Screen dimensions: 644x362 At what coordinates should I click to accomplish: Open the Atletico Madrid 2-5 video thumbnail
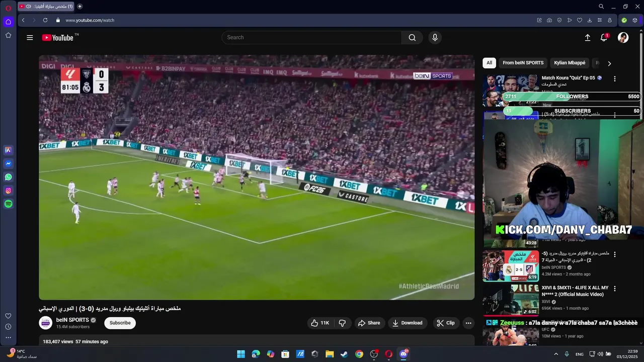pyautogui.click(x=511, y=266)
